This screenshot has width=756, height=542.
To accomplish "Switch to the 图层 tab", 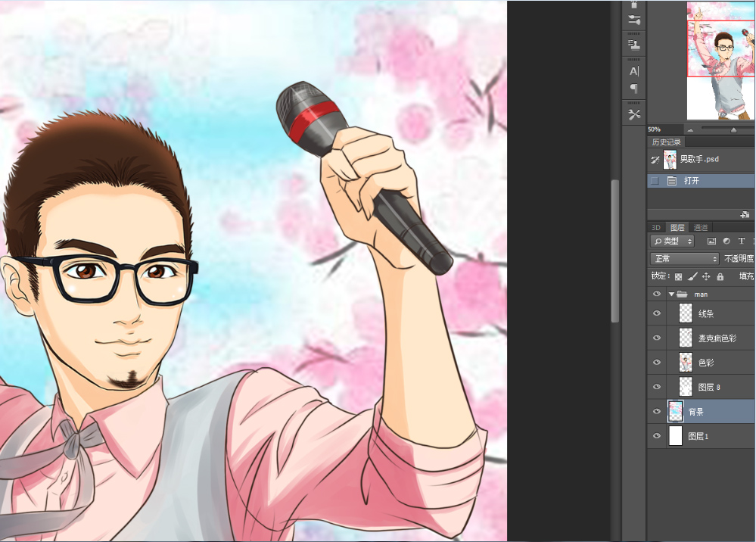I will pos(677,228).
